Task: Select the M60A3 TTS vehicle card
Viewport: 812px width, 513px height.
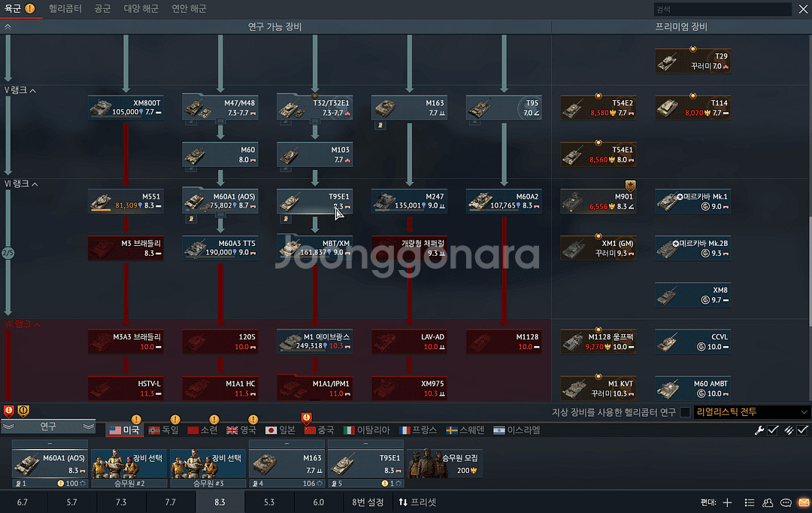Action: [x=220, y=247]
